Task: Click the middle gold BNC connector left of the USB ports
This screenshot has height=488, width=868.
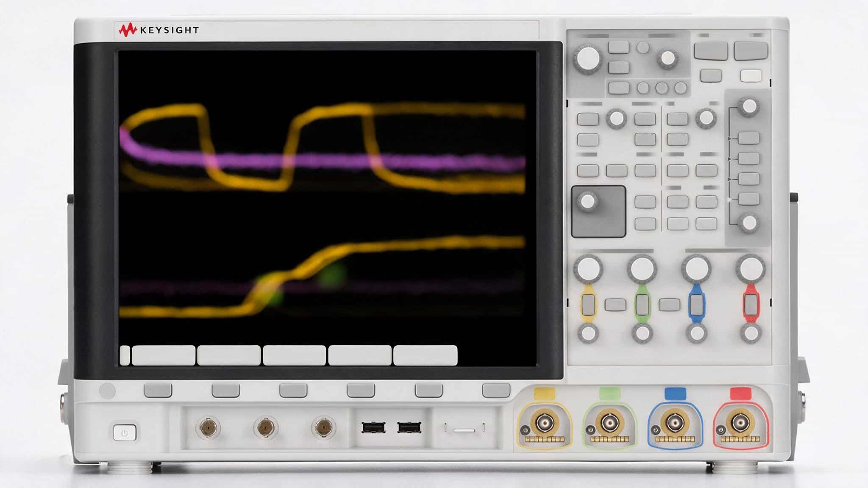Action: coord(266,427)
